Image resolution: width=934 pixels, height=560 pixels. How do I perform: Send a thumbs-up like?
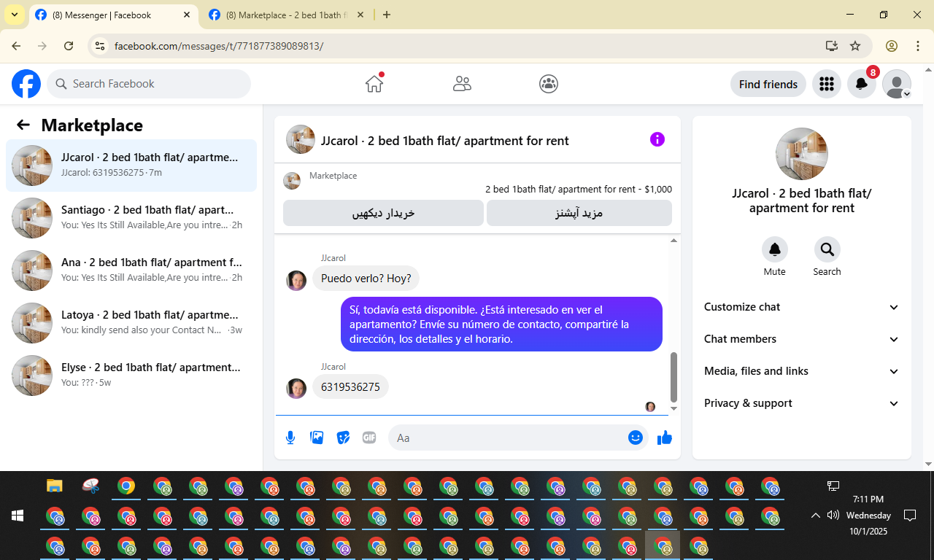pyautogui.click(x=665, y=437)
